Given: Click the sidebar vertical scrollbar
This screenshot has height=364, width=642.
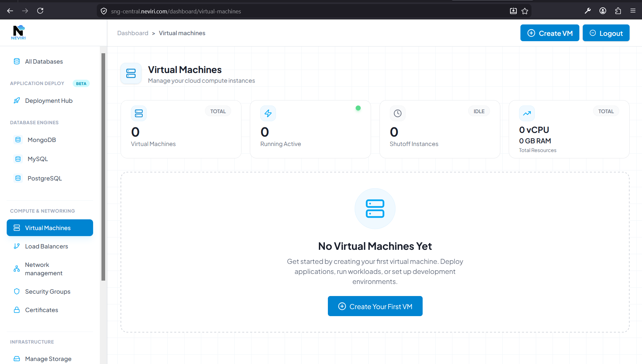Looking at the screenshot, I should (103, 167).
